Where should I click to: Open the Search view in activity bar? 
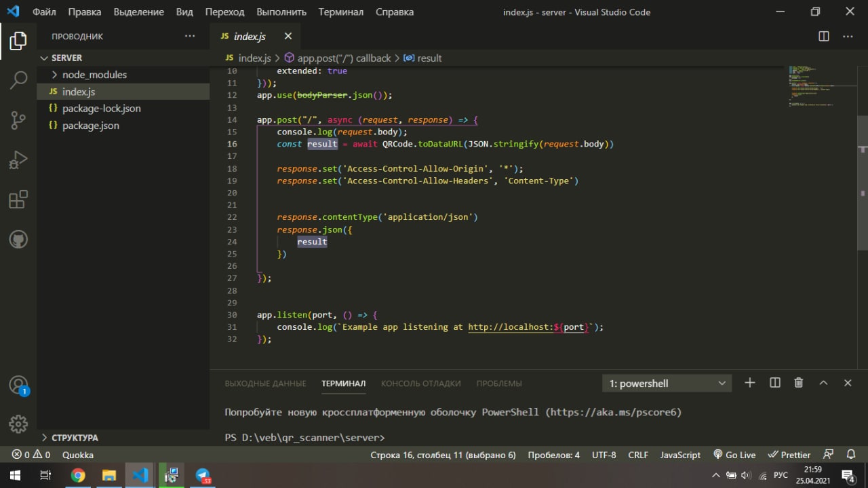coord(18,79)
